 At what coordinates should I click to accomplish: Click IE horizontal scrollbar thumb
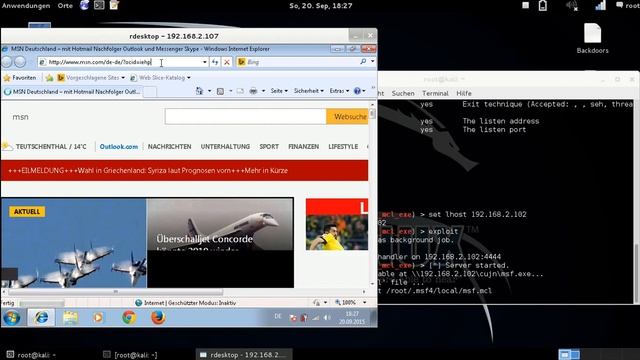[116, 292]
